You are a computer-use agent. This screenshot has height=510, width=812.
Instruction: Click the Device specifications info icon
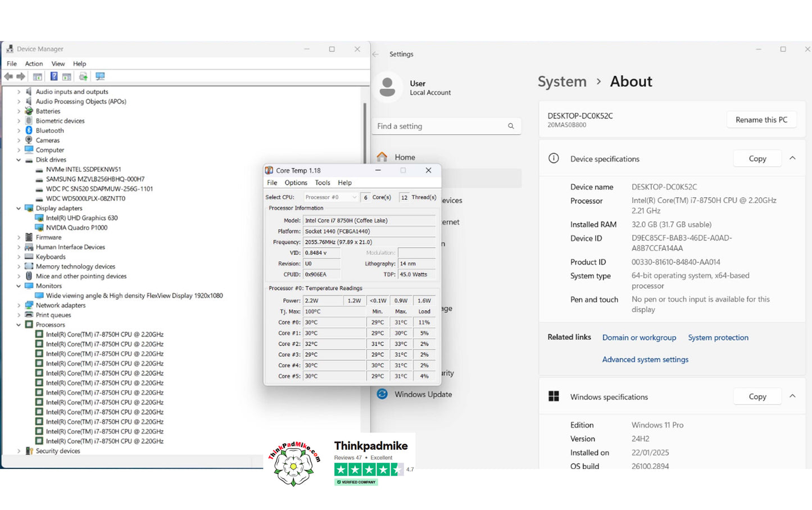(554, 158)
